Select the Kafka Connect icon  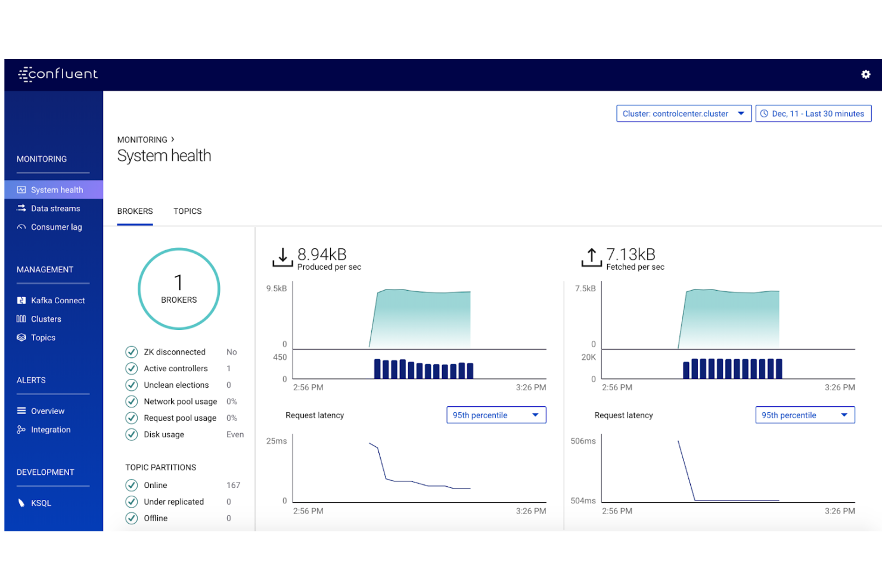21,300
